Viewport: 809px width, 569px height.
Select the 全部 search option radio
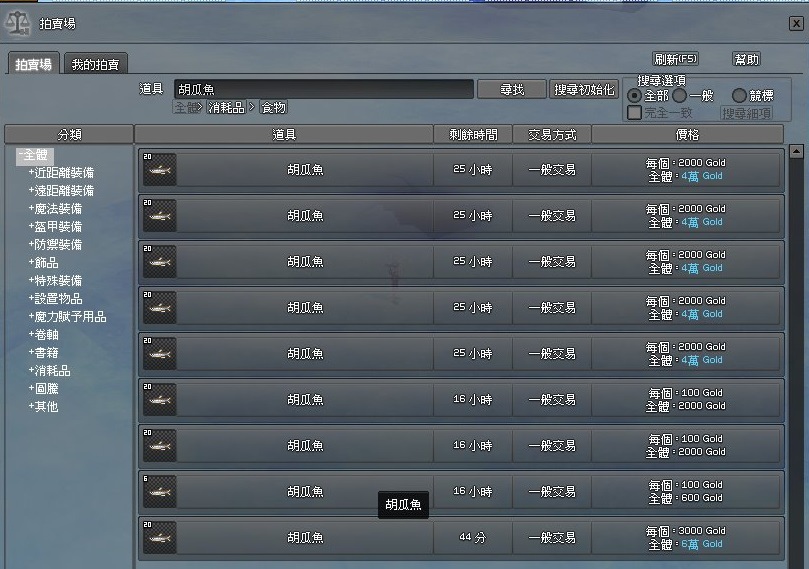(634, 96)
